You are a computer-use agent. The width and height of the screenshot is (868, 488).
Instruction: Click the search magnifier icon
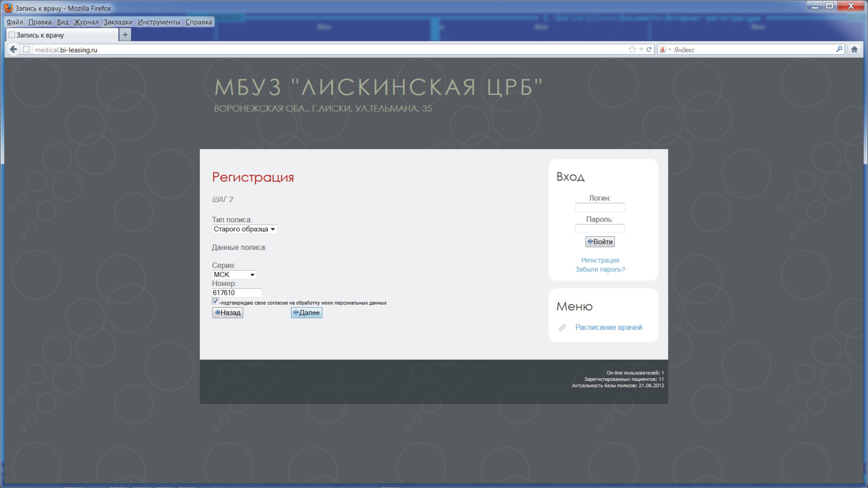839,49
